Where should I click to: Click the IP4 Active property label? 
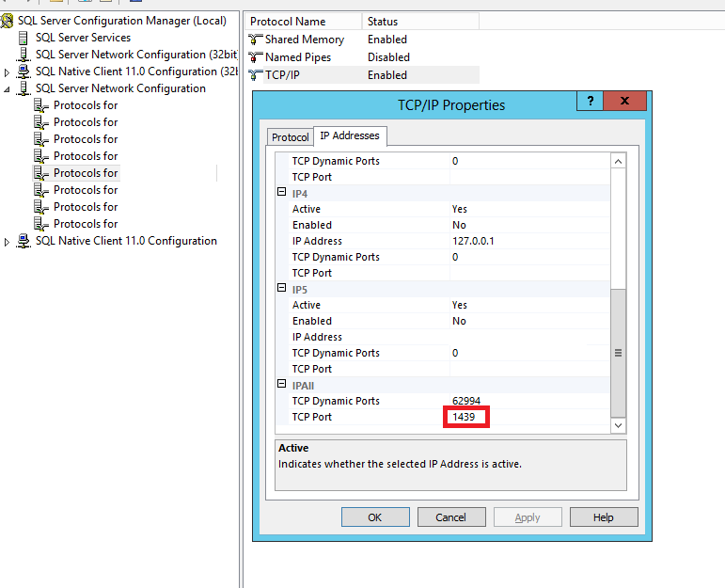pyautogui.click(x=307, y=209)
